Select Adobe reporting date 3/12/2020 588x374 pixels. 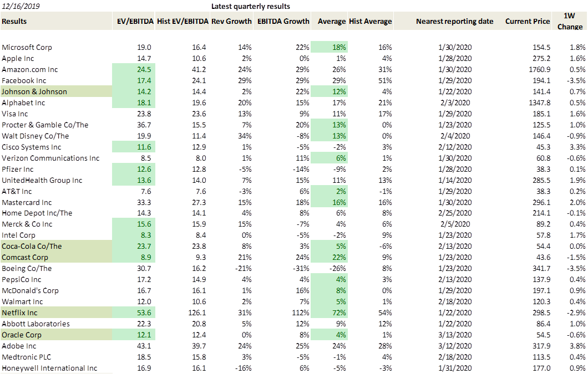coord(454,346)
